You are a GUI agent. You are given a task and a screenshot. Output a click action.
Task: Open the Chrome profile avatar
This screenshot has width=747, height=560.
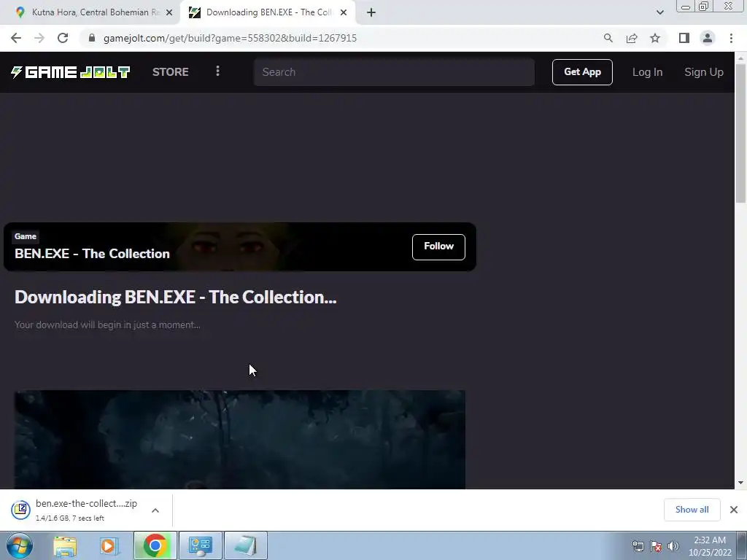click(708, 38)
